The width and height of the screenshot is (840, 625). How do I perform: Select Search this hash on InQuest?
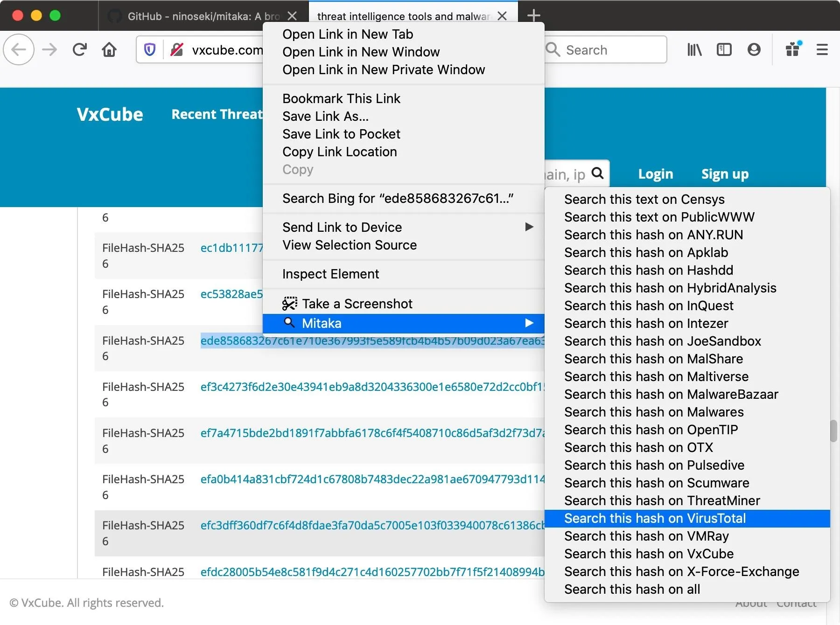pos(649,306)
